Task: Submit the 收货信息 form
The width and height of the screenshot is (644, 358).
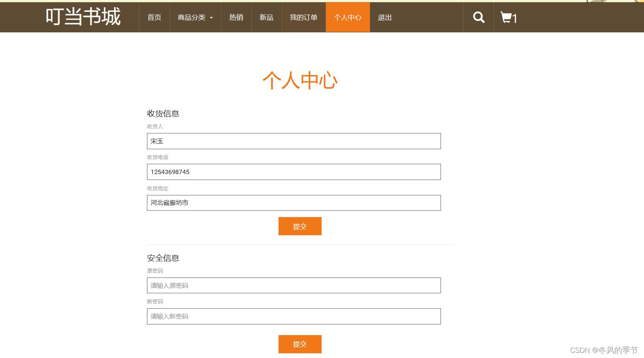Action: click(x=300, y=226)
